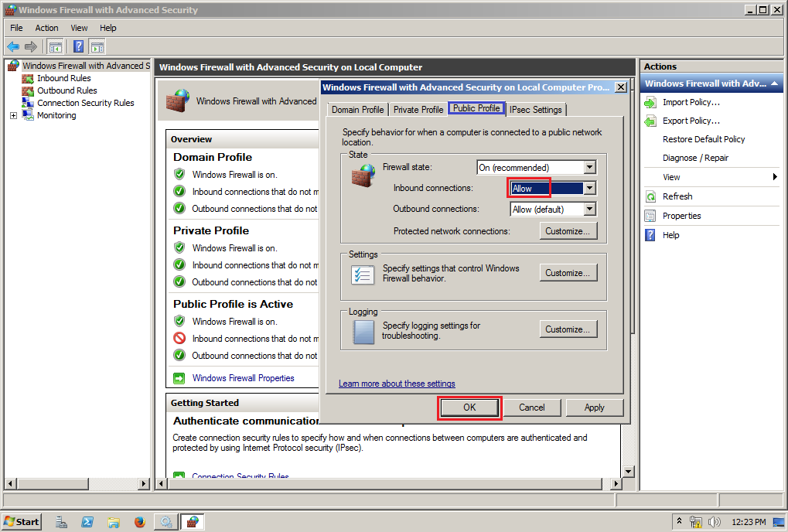Click the Learn more about these settings link
Screen dimensions: 788x532
point(395,383)
